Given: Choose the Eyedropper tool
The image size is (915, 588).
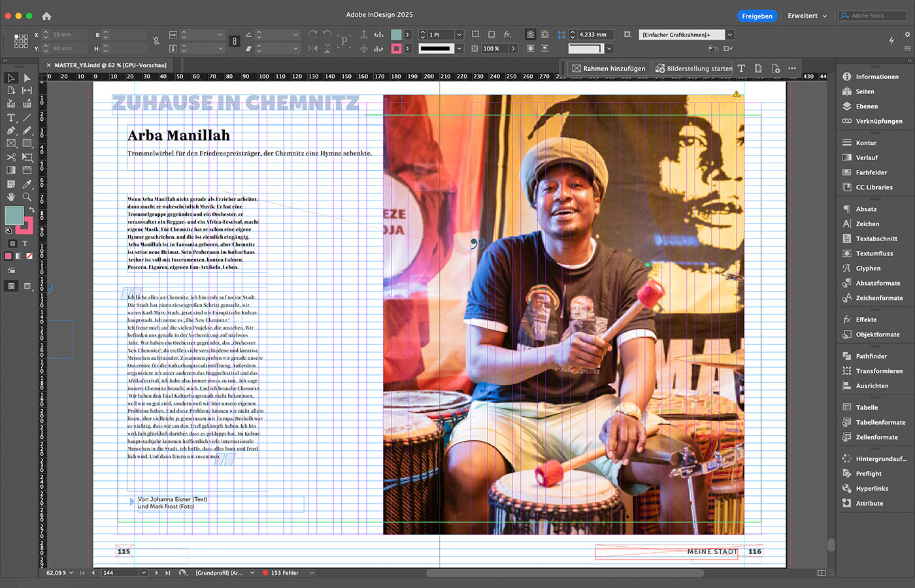Looking at the screenshot, I should click(27, 185).
